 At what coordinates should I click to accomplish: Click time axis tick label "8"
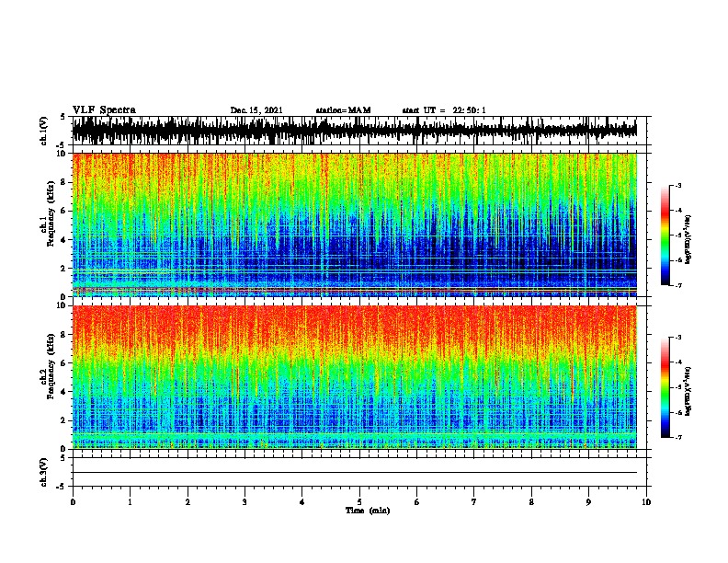[x=531, y=502]
